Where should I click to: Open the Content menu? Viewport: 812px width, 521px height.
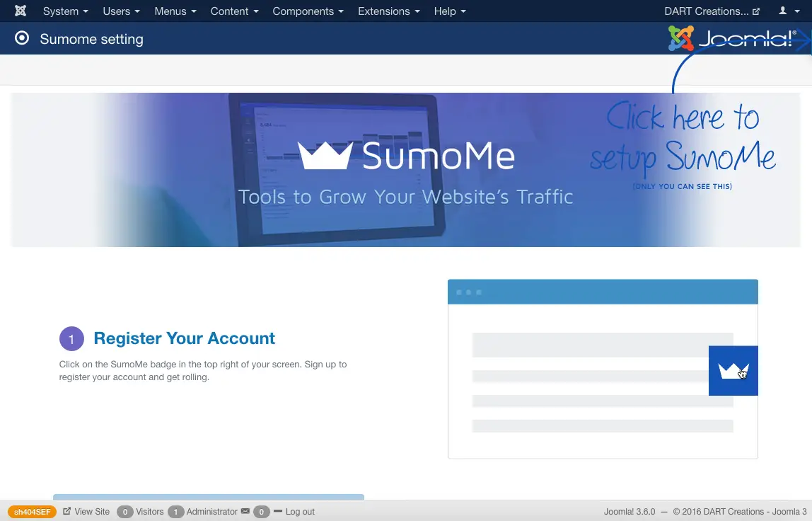coord(234,11)
